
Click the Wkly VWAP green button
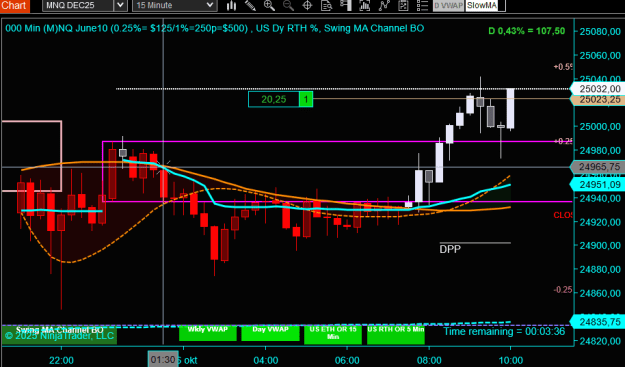click(x=208, y=333)
